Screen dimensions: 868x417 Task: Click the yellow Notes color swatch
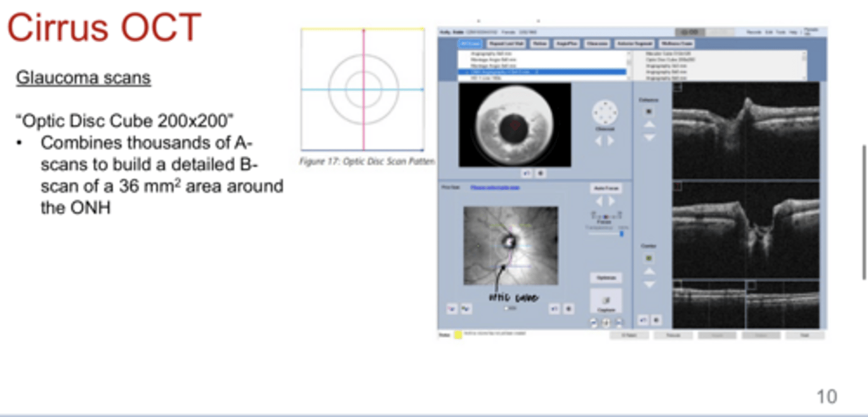click(x=458, y=335)
